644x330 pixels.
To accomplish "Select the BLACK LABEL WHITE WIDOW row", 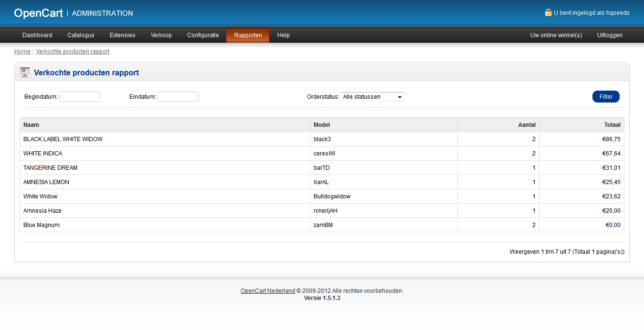I will pyautogui.click(x=63, y=139).
